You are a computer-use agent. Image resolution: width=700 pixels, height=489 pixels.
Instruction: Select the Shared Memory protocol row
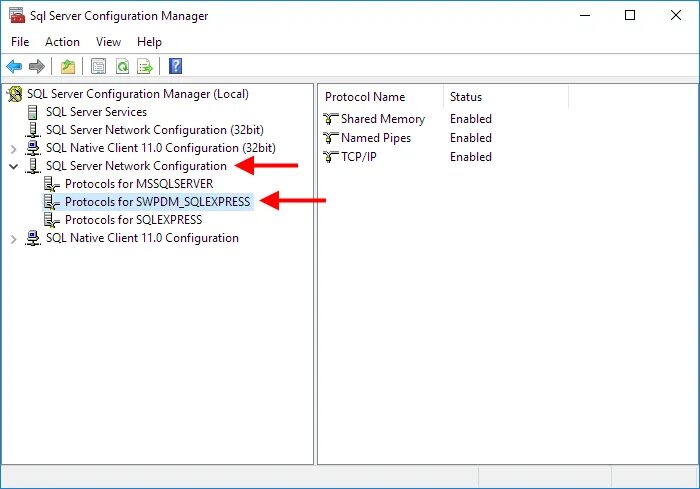click(x=383, y=119)
